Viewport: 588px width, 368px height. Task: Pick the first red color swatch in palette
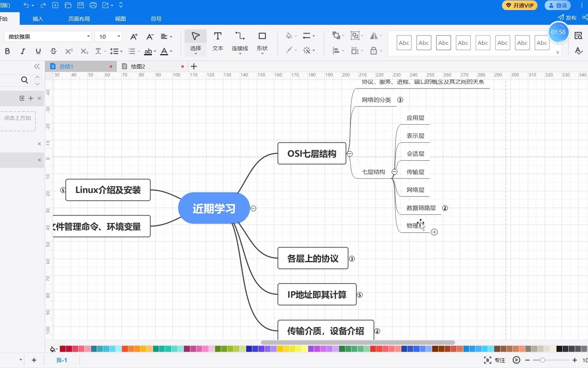point(63,349)
